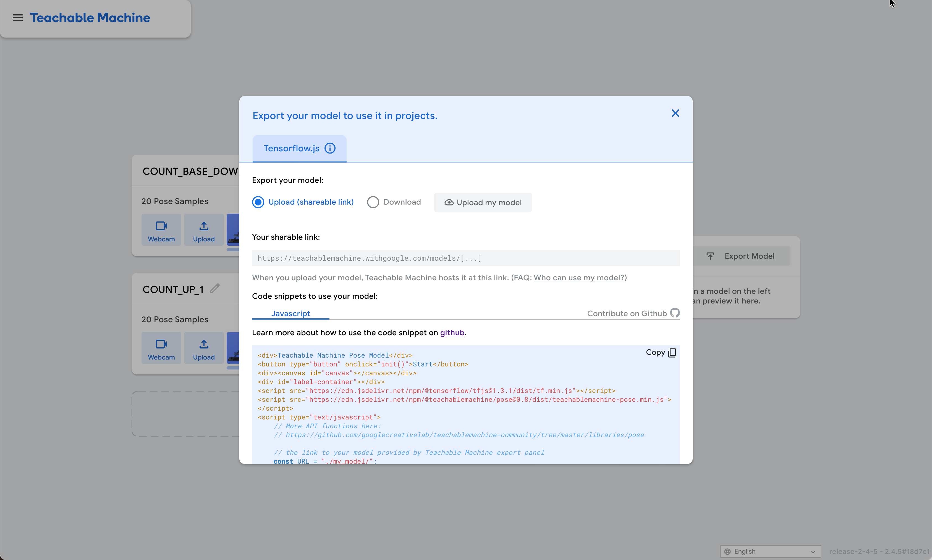Image resolution: width=932 pixels, height=560 pixels.
Task: Open the 'Who can use my model?' link
Action: tap(578, 278)
